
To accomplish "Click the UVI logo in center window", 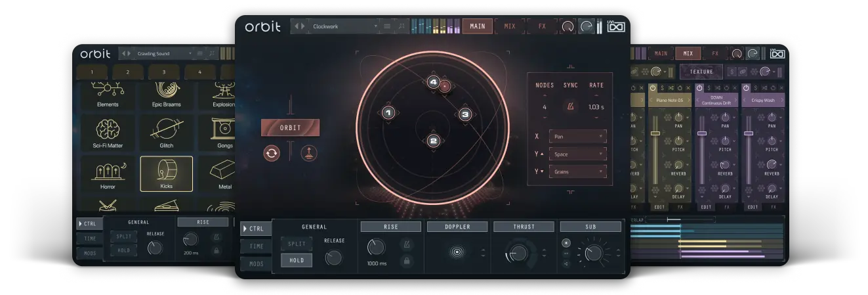I will click(x=615, y=26).
